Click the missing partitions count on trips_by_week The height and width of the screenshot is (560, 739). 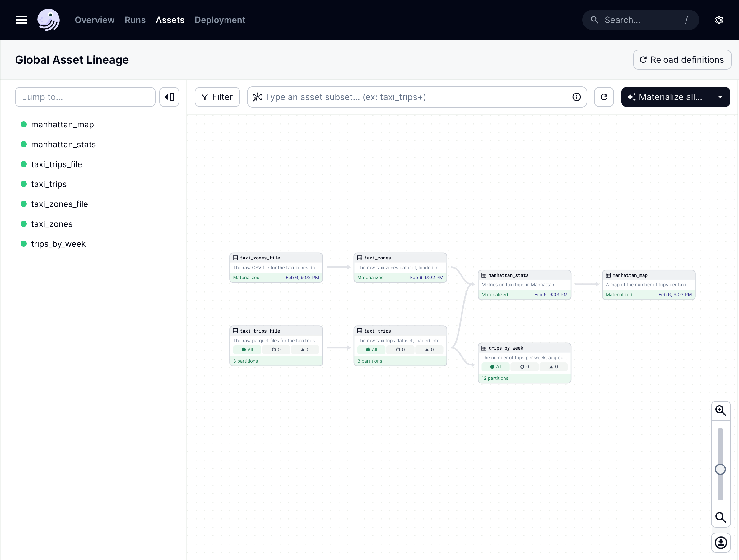pyautogui.click(x=524, y=367)
